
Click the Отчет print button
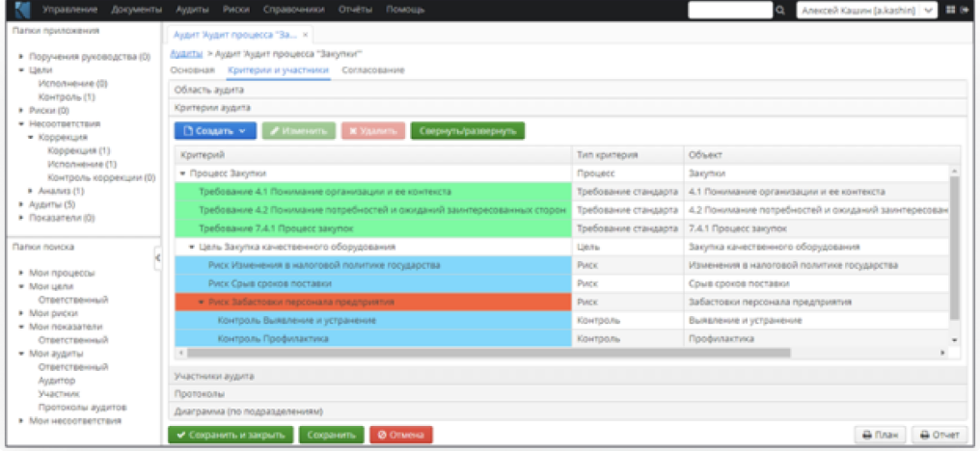tap(940, 435)
